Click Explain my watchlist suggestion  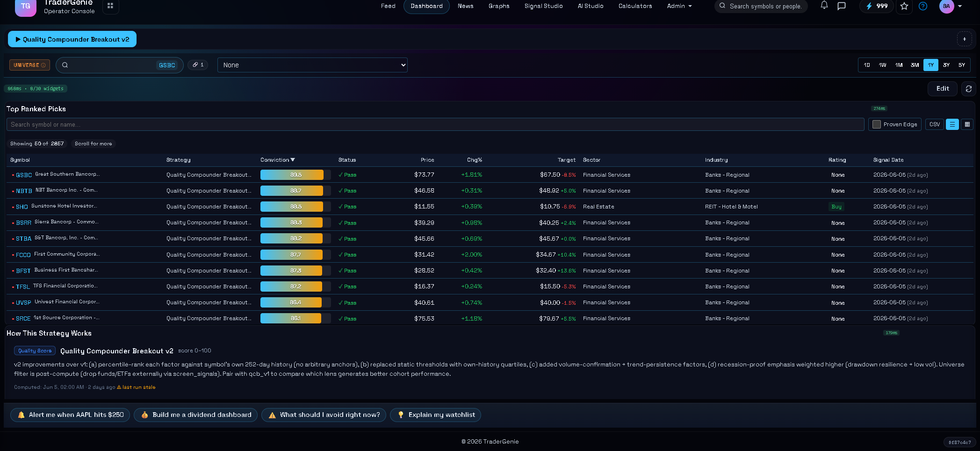435,415
